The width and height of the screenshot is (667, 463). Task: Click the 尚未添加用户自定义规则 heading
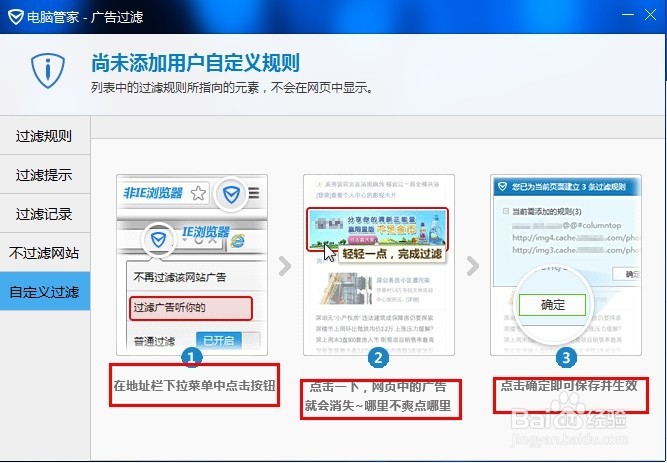pos(196,63)
